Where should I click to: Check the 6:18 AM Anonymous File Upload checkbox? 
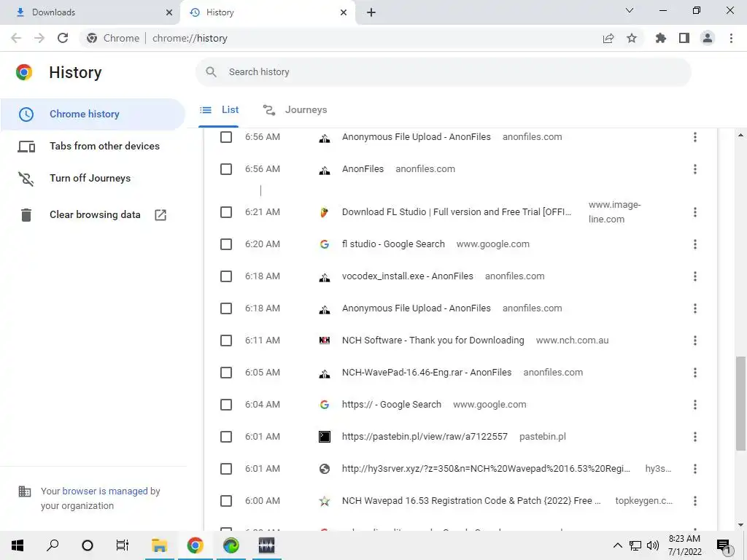tap(226, 308)
